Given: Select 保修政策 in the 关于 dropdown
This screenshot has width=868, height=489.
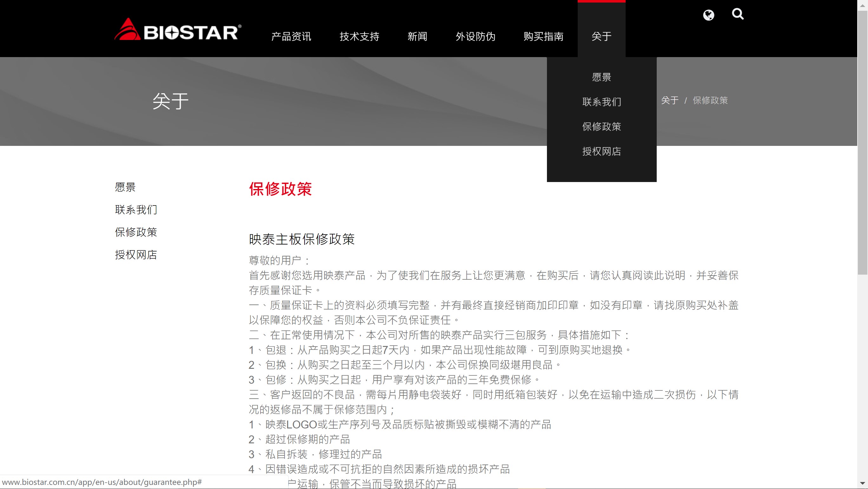Looking at the screenshot, I should pos(602,127).
